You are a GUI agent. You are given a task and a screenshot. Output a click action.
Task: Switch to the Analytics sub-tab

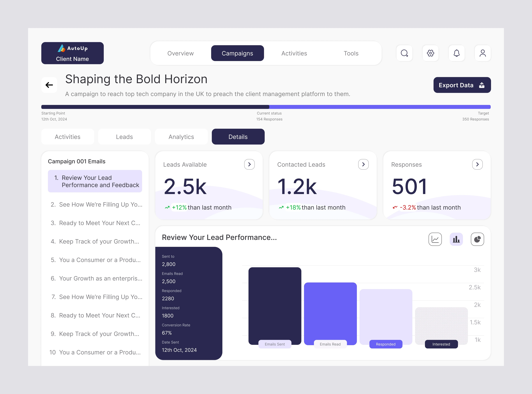point(181,137)
